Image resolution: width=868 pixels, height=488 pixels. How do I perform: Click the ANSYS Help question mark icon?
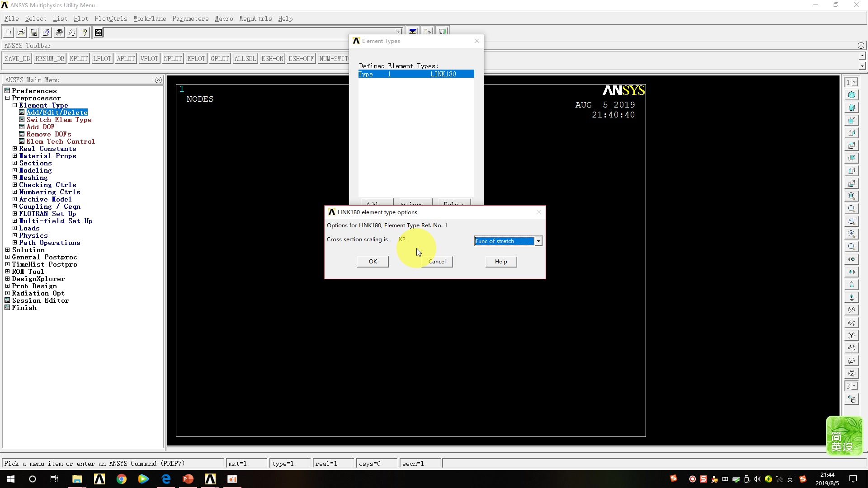pos(84,33)
